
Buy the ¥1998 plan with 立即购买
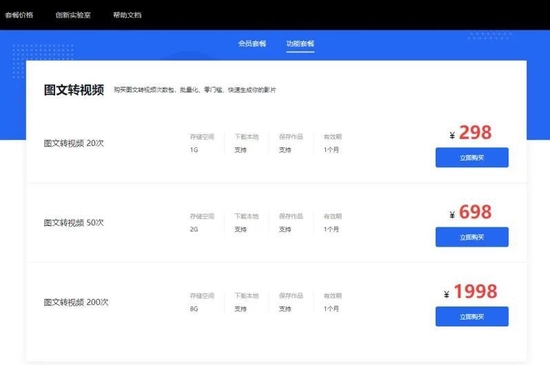[x=472, y=317]
